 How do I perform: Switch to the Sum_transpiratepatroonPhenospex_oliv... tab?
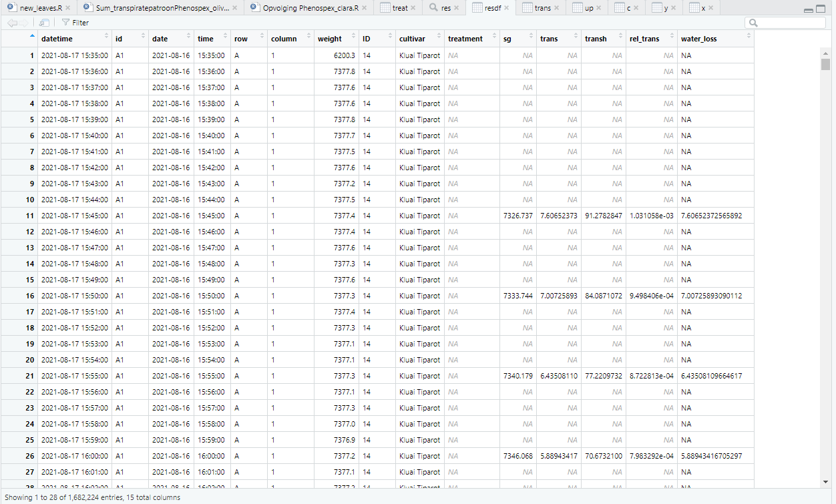162,8
